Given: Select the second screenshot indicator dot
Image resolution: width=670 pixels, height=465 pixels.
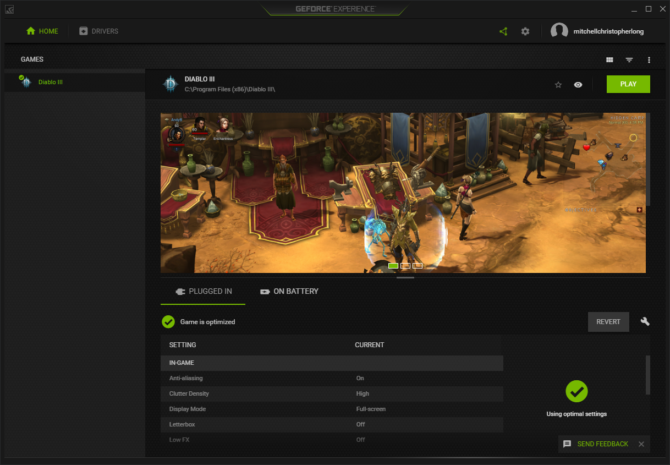Looking at the screenshot, I should click(x=406, y=266).
